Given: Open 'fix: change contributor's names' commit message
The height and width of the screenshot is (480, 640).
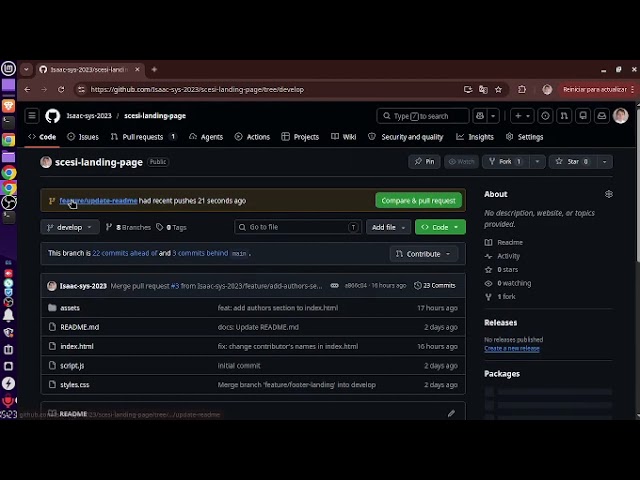Looking at the screenshot, I should [x=288, y=346].
